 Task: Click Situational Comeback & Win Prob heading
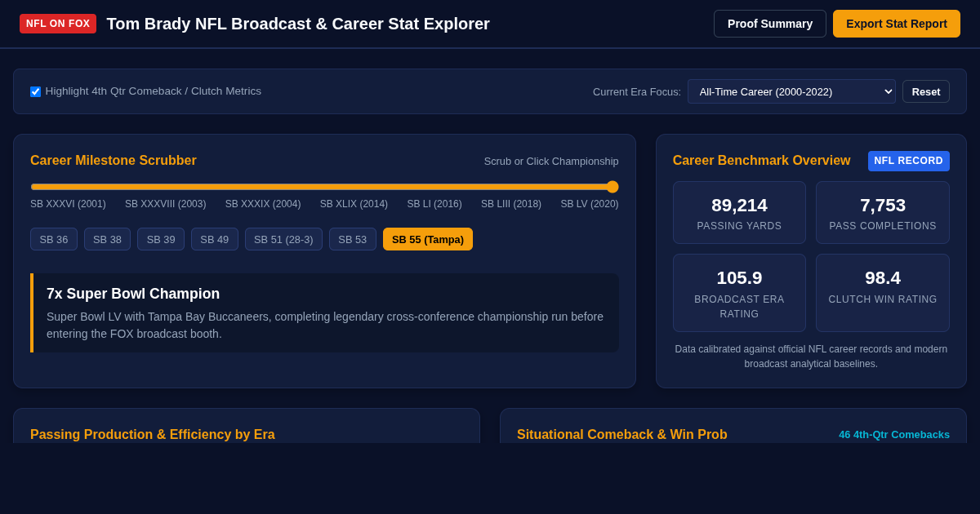tap(622, 434)
